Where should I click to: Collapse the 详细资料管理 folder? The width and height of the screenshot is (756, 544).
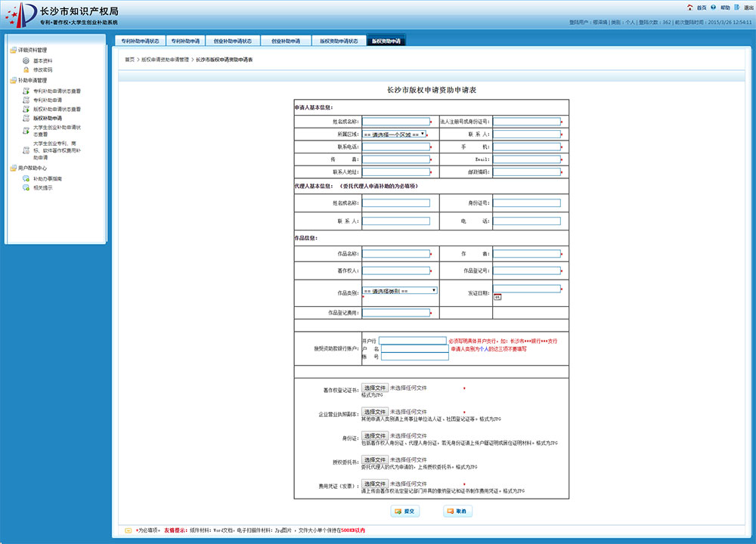pos(13,51)
